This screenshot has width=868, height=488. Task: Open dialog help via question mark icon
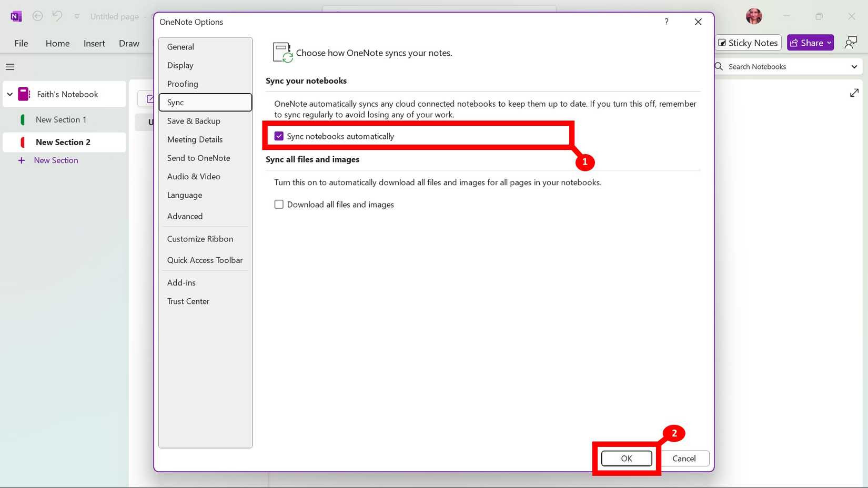(666, 22)
